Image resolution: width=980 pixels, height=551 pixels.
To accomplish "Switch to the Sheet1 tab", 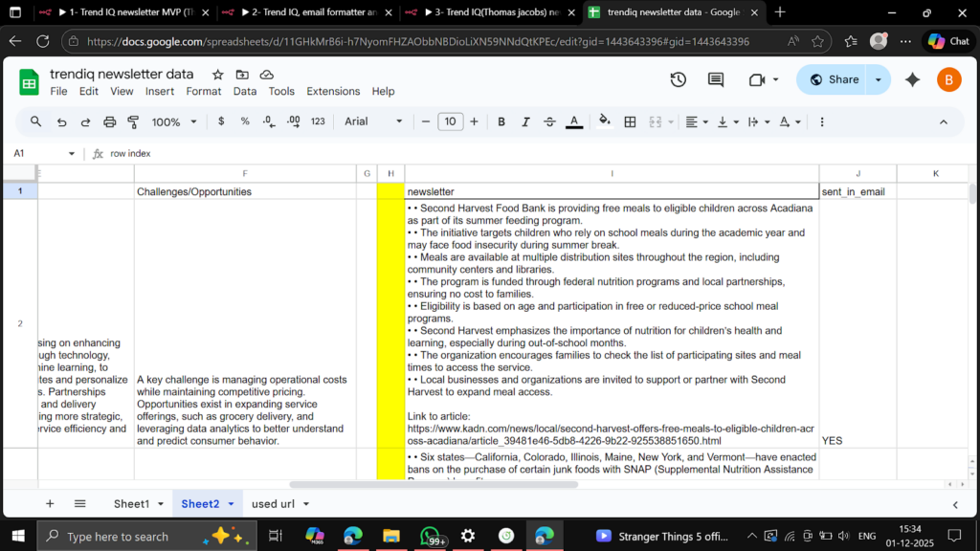I will (132, 503).
